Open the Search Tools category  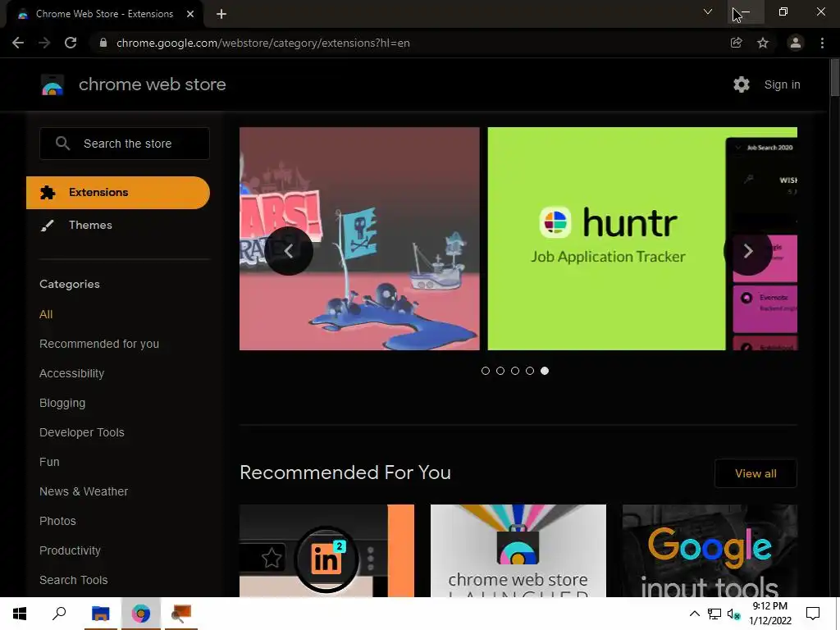click(73, 580)
